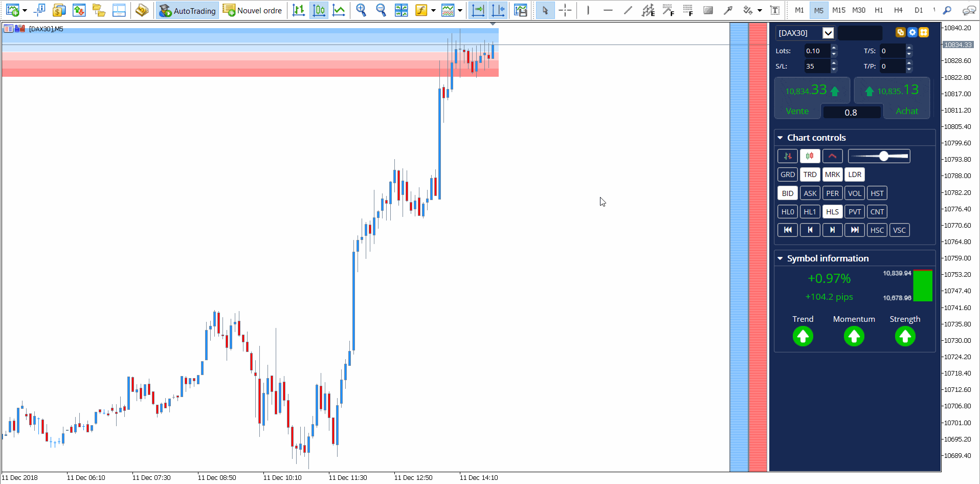The height and width of the screenshot is (484, 980).
Task: Click the T/P input field
Action: (x=892, y=66)
